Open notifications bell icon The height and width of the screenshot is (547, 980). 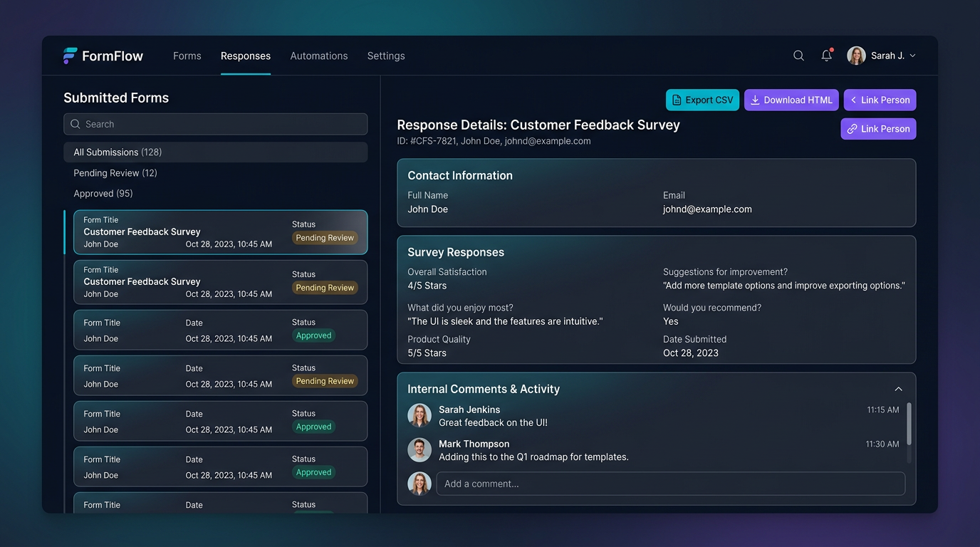pos(826,56)
